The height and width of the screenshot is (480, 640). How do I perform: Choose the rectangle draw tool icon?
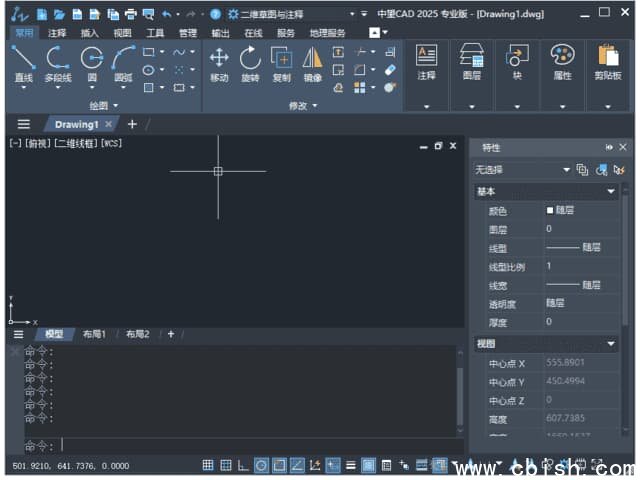coord(149,52)
